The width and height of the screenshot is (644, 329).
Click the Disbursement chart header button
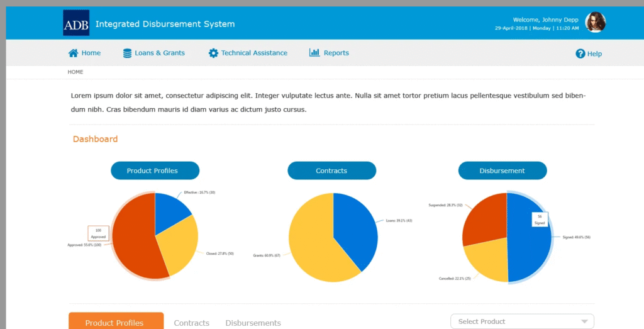(x=502, y=170)
